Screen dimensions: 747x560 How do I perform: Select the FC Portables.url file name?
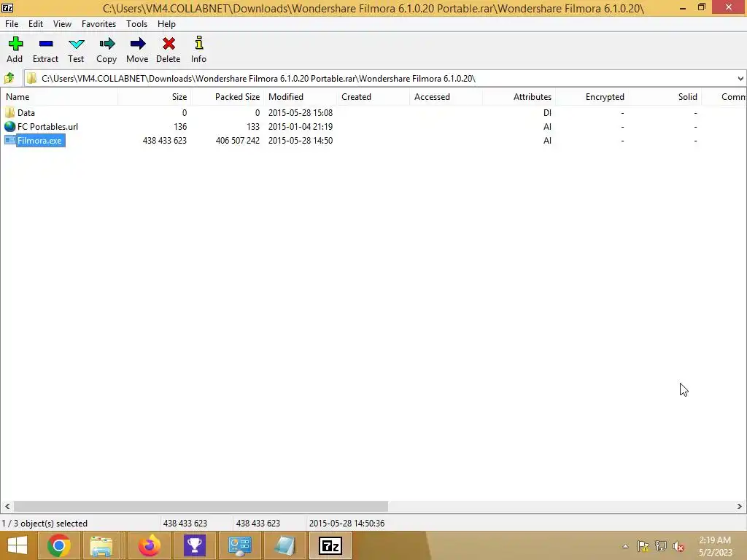[47, 127]
